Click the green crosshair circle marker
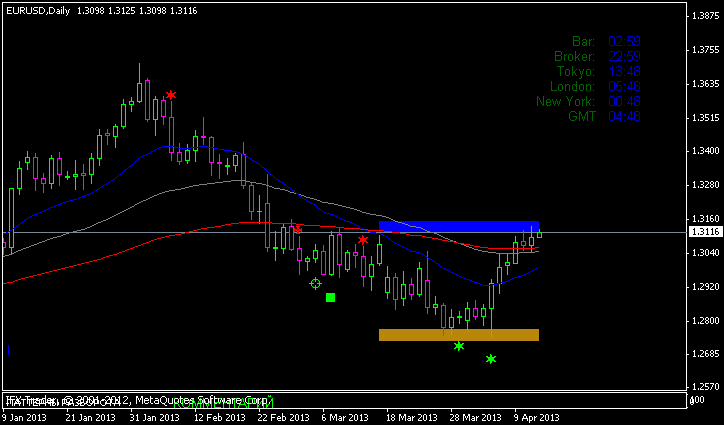 point(316,284)
